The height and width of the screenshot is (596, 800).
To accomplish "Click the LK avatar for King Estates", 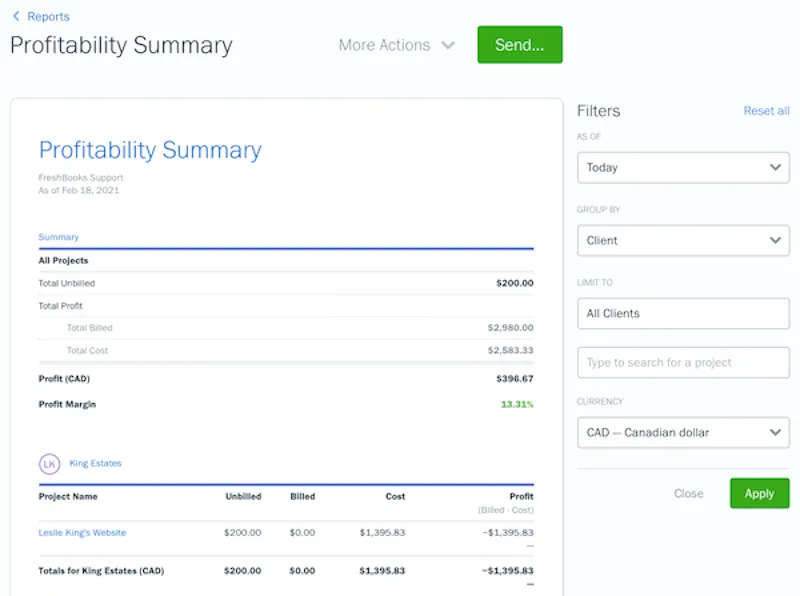I will click(48, 463).
